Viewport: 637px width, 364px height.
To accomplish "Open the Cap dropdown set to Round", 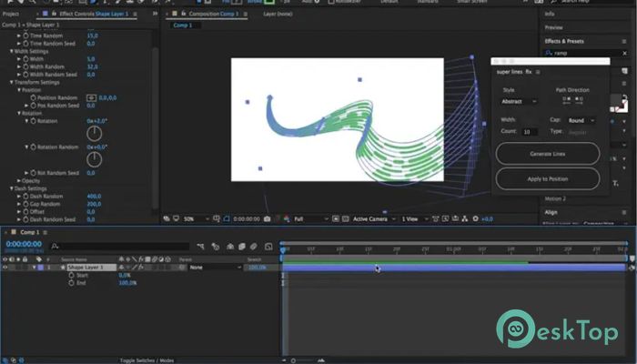I will point(581,121).
